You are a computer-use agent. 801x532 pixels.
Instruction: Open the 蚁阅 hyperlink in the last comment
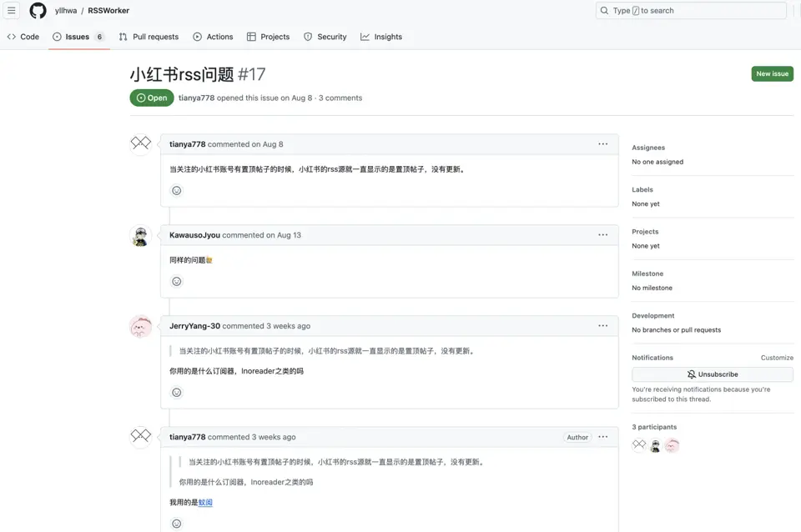click(x=205, y=502)
